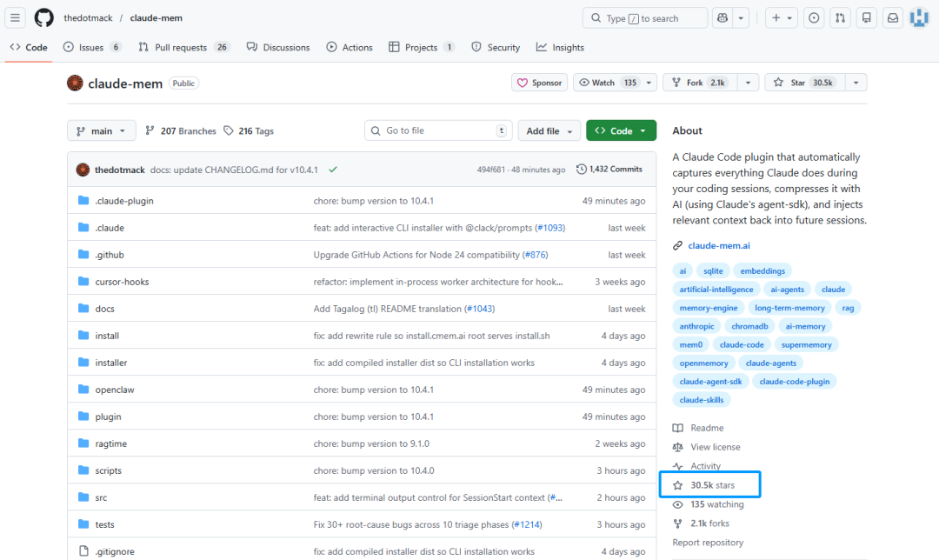This screenshot has height=560, width=939.
Task: Open the green Code dropdown
Action: tap(621, 130)
